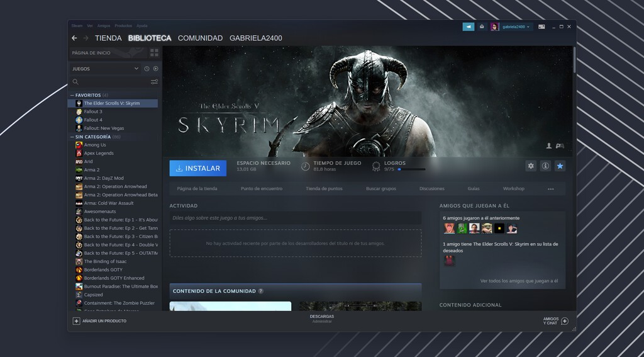Click the single-player person icon
The image size is (644, 357).
click(x=548, y=146)
